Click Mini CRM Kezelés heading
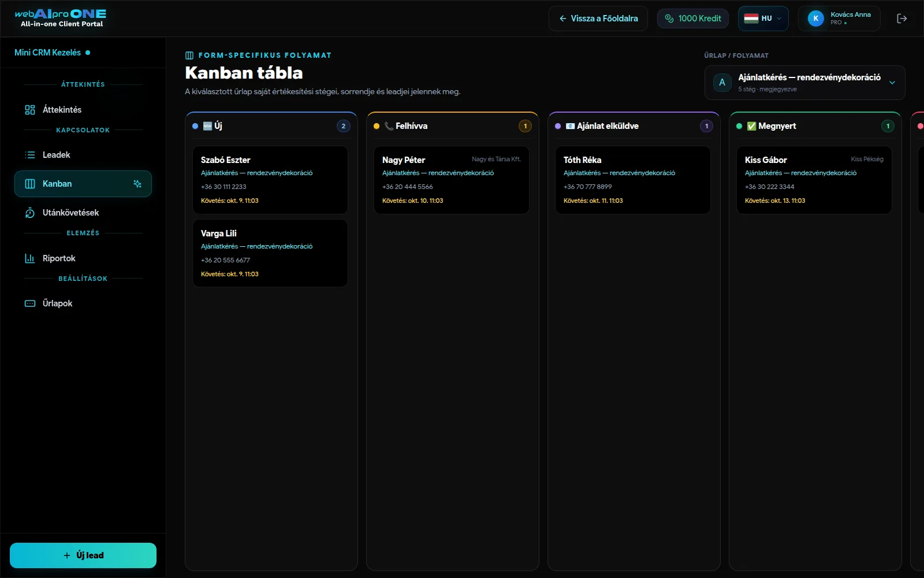This screenshot has height=578, width=924. pyautogui.click(x=48, y=53)
